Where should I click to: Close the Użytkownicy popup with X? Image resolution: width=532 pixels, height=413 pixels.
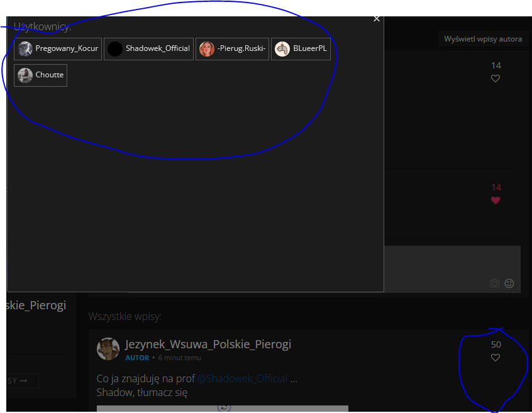coord(377,19)
